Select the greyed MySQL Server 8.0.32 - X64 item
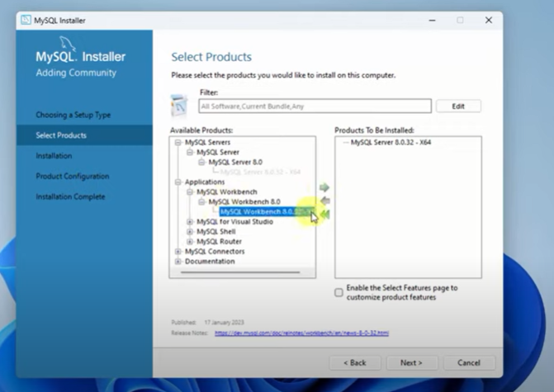The image size is (554, 392). pyautogui.click(x=260, y=172)
